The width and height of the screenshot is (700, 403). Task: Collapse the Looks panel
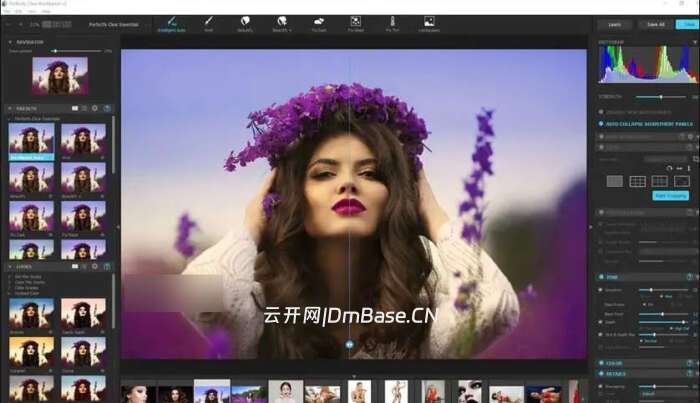10,267
